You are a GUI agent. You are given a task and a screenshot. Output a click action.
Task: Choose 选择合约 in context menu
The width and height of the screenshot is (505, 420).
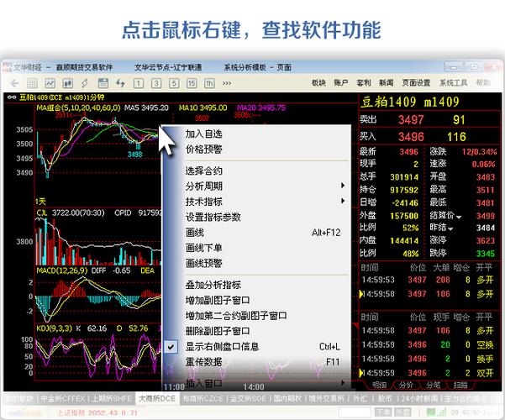(x=204, y=171)
